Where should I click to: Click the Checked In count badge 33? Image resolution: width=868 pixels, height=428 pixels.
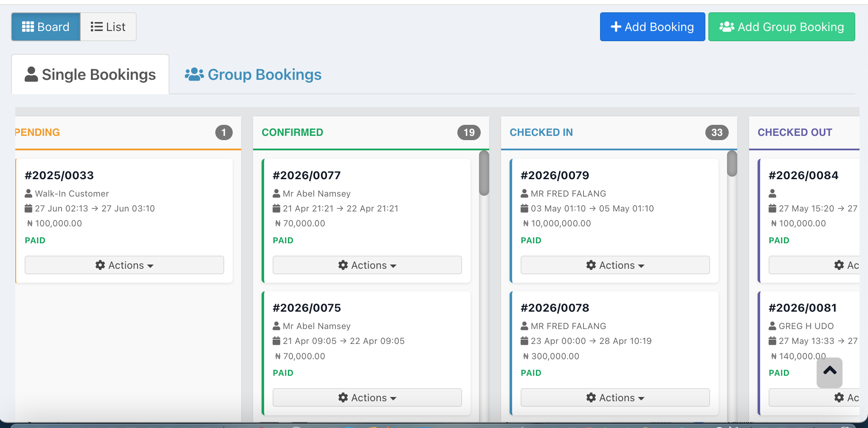pyautogui.click(x=717, y=132)
